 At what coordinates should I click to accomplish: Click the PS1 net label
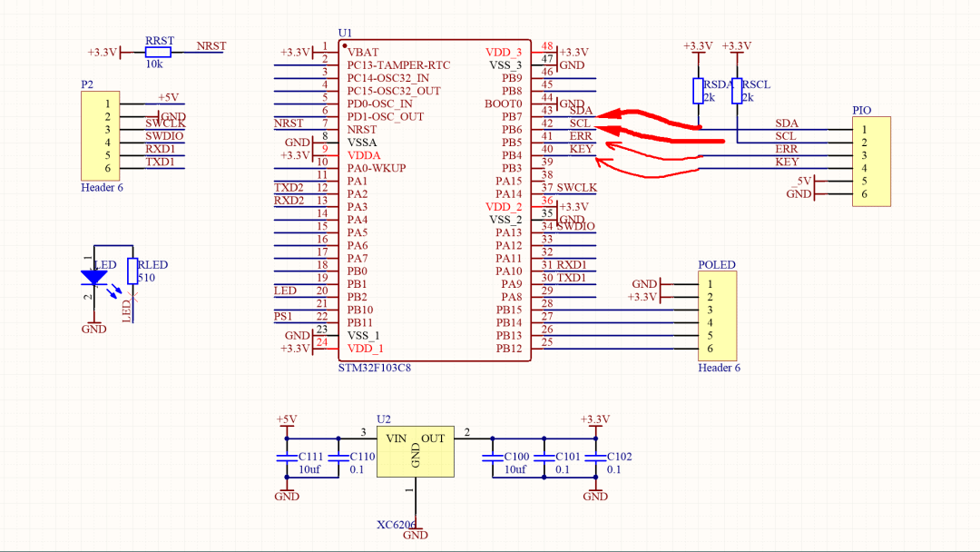pos(283,316)
